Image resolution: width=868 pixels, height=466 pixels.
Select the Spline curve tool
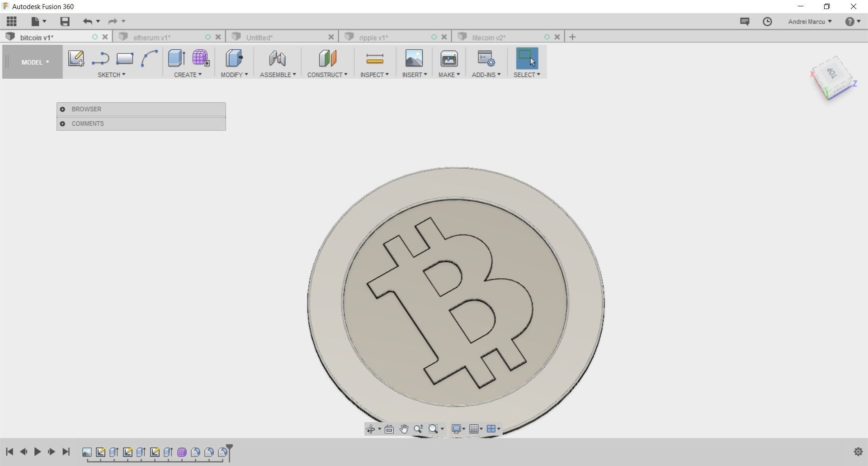pyautogui.click(x=149, y=58)
